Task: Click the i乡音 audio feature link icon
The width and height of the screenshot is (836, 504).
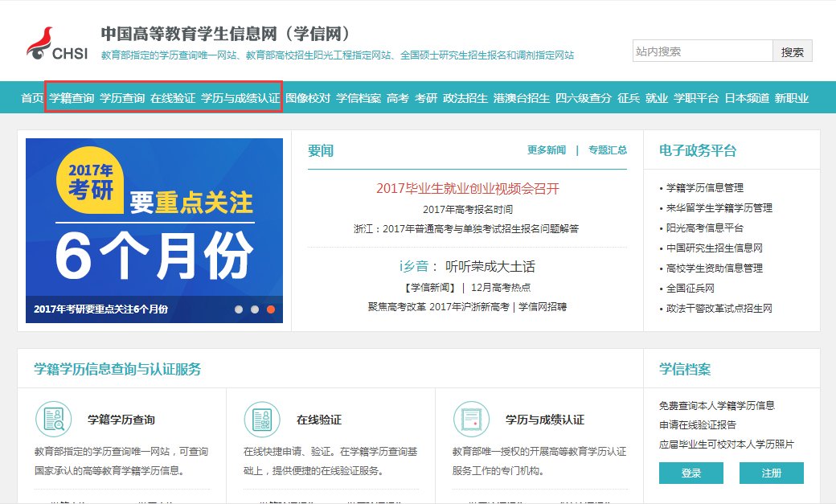Action: coord(415,265)
